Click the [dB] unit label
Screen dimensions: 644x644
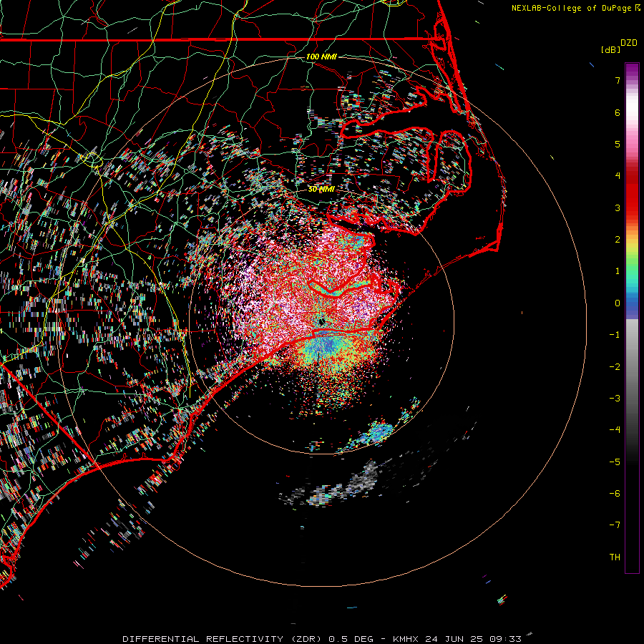click(x=610, y=49)
